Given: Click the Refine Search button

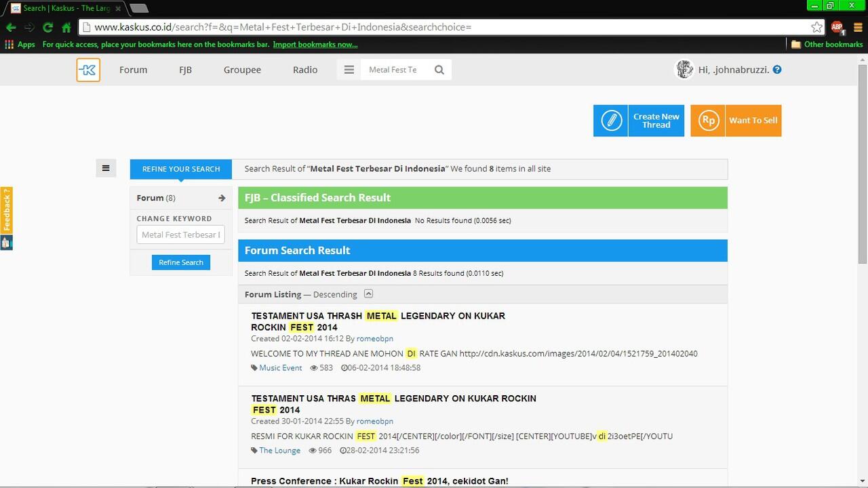Looking at the screenshot, I should [x=181, y=262].
